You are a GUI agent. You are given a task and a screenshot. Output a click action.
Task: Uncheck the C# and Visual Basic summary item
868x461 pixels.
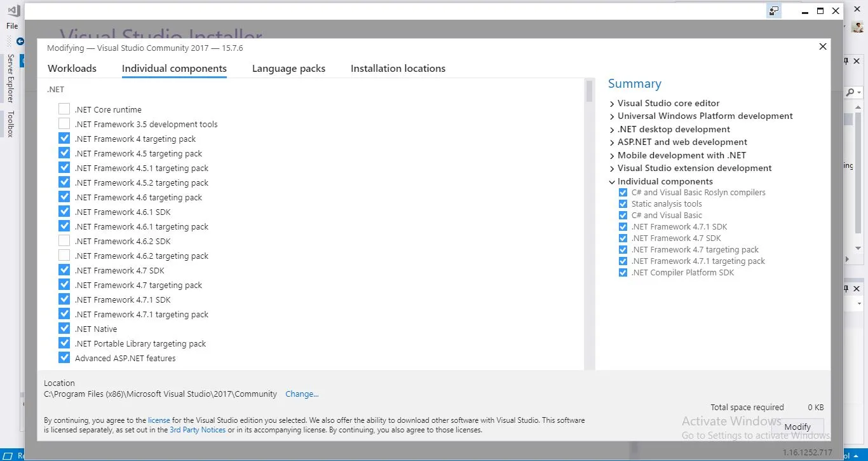pyautogui.click(x=623, y=216)
